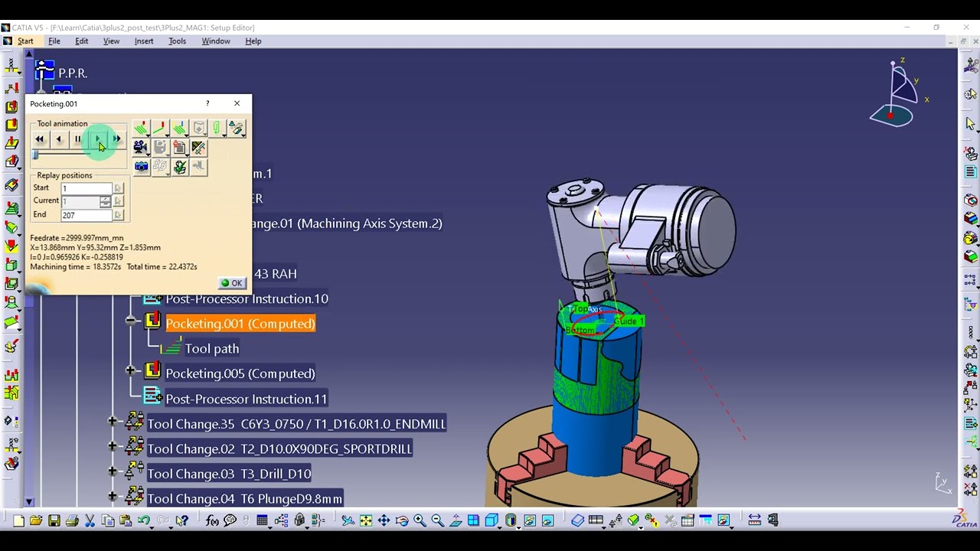Pick the End position from the view
The width and height of the screenshot is (980, 551).
point(119,215)
